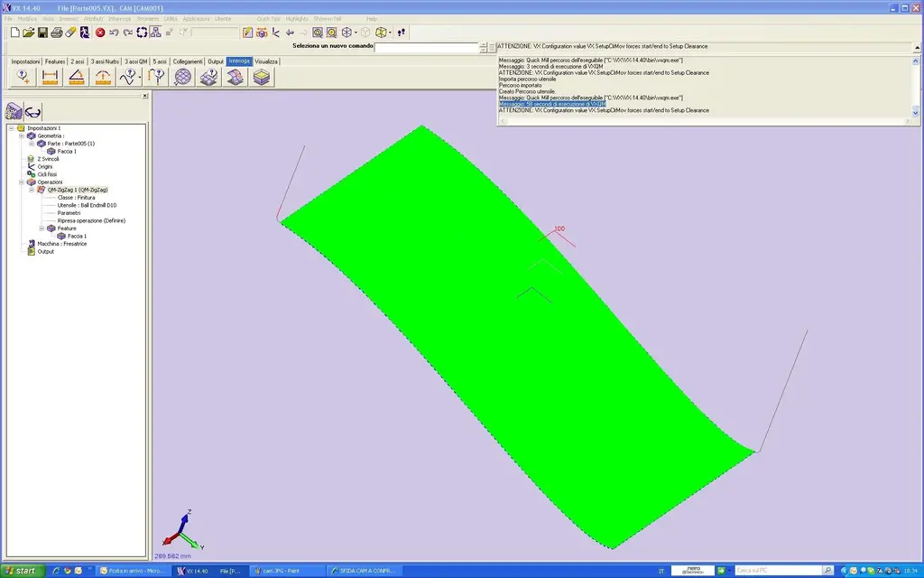Select Macchina : Fresatrice tree item

(62, 244)
